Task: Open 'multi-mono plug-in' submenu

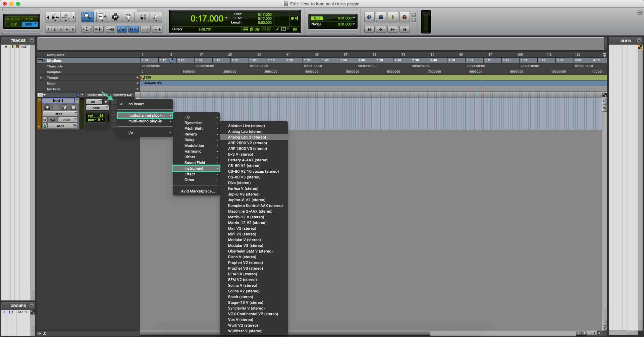Action: [145, 121]
